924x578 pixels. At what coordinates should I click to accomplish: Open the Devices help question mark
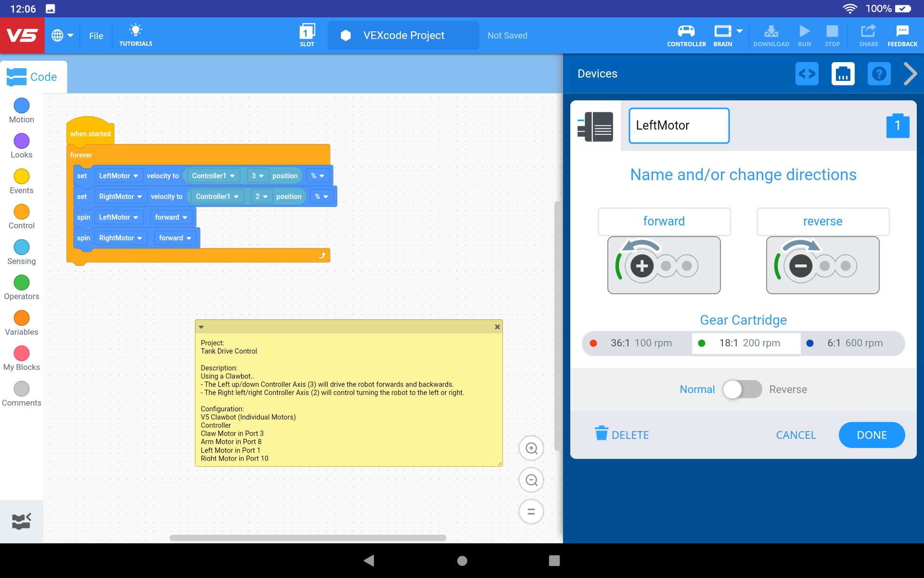pyautogui.click(x=879, y=73)
